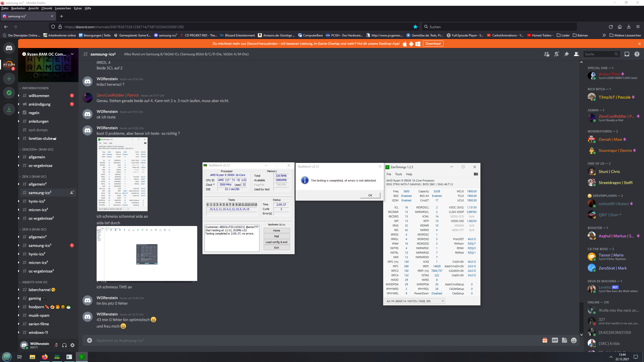Click ZenTimings screenshot camera icon

point(476,174)
